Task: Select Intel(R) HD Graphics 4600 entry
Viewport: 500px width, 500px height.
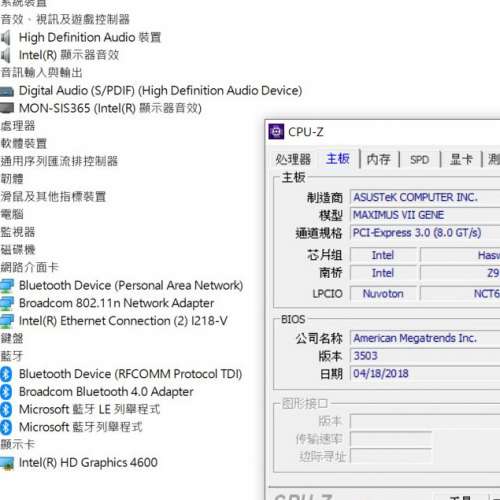Action: tap(88, 463)
